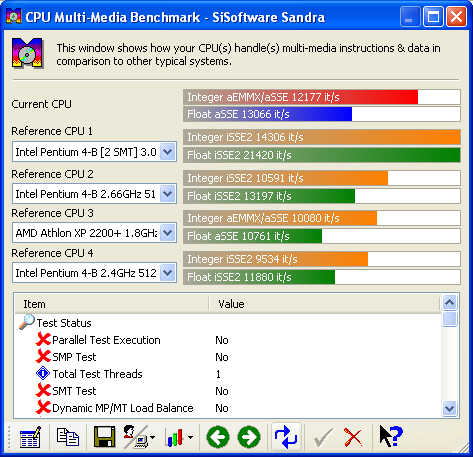Click red X icon beside SMT Test
Screen dimensions: 473x457
[x=43, y=390]
